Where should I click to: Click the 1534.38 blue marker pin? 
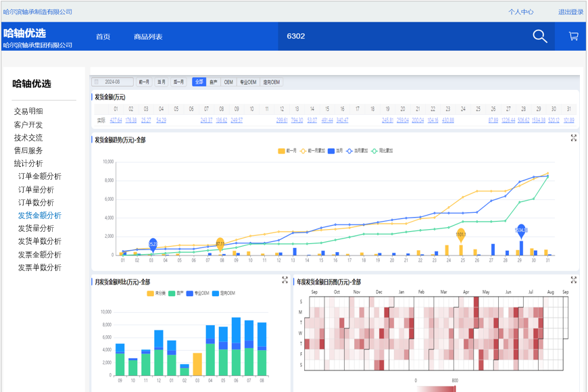pyautogui.click(x=521, y=230)
